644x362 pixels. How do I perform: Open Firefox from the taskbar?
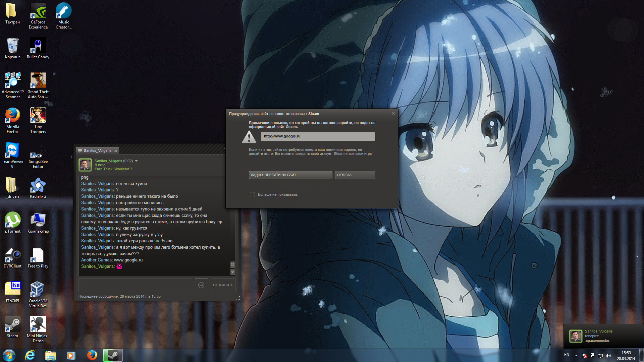pyautogui.click(x=92, y=355)
